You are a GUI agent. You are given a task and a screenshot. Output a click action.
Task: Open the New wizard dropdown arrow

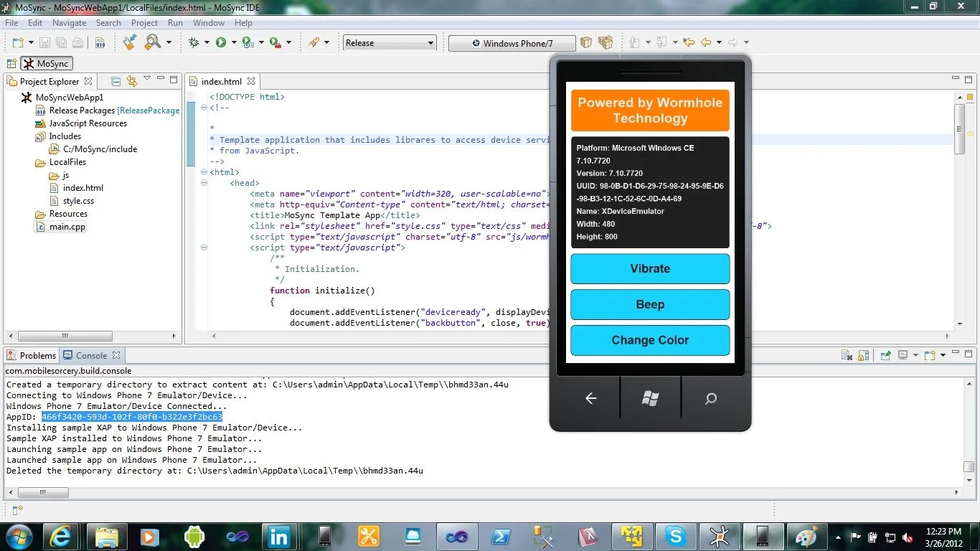click(x=29, y=43)
